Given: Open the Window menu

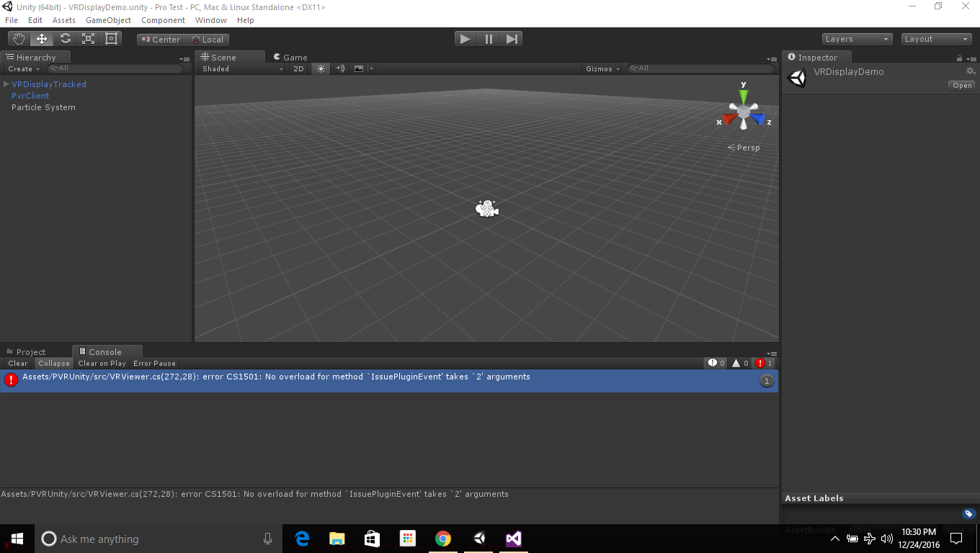Looking at the screenshot, I should [x=211, y=20].
